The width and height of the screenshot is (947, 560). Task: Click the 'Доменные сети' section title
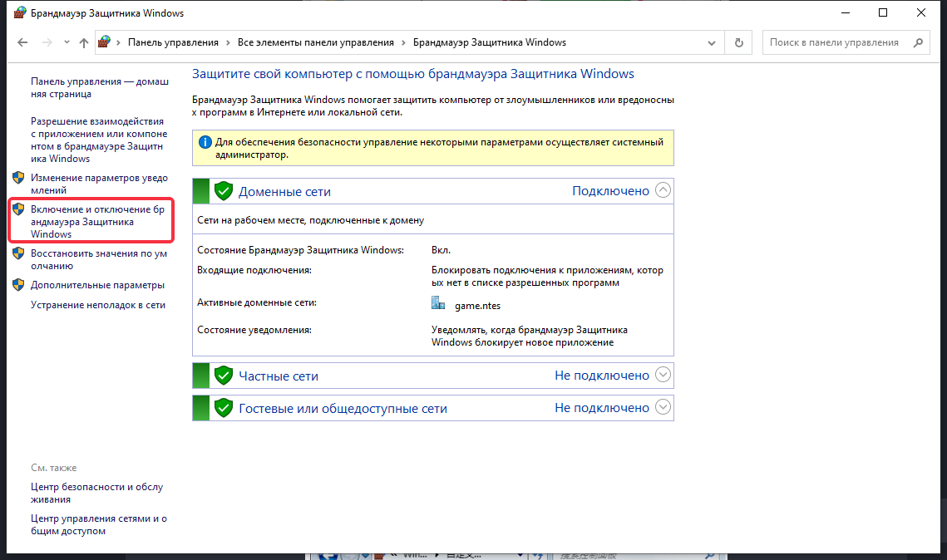pos(284,191)
